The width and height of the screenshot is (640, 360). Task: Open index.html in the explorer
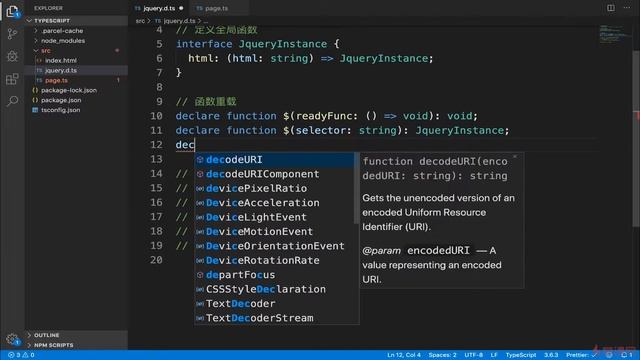pos(60,60)
